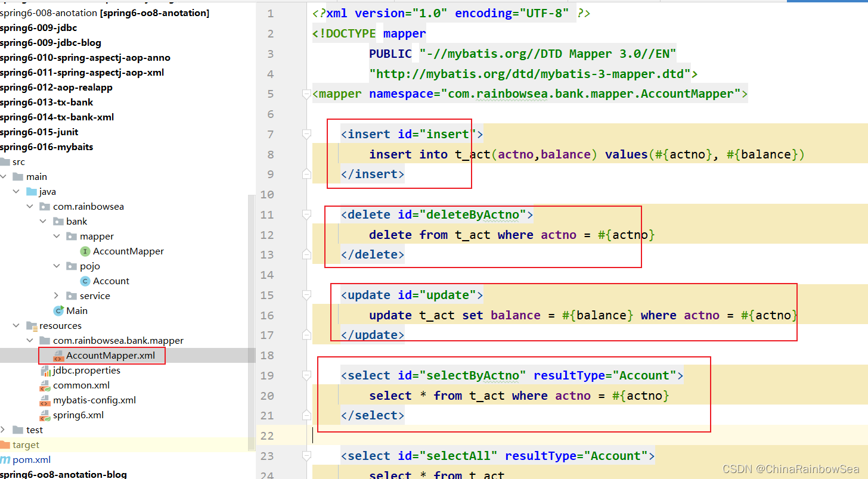868x479 pixels.
Task: Click the bank package folder icon
Action: pos(58,222)
